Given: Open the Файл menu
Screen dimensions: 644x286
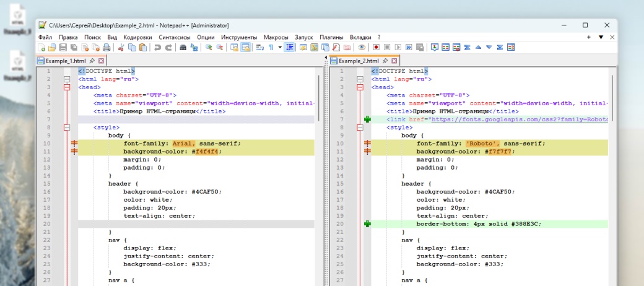Looking at the screenshot, I should pyautogui.click(x=45, y=37).
